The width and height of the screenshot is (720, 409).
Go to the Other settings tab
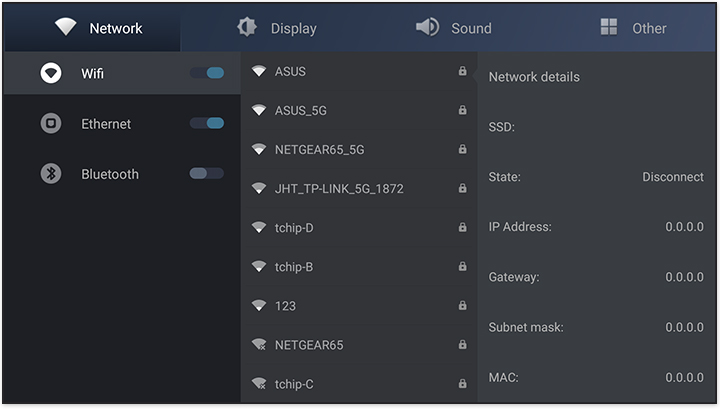click(x=633, y=28)
